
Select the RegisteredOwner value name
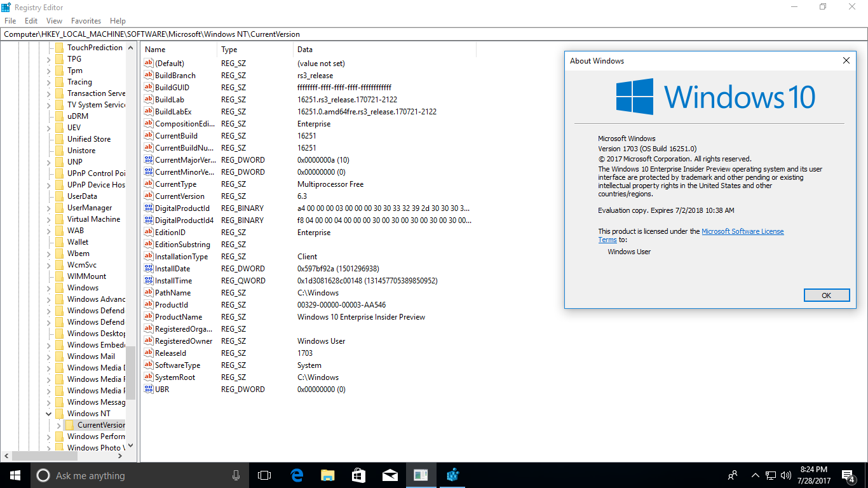[x=184, y=341]
